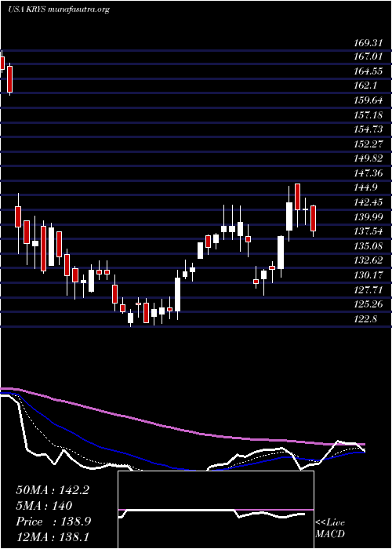392x549 pixels.
Task: Click the 162.1 price axis label
Action: 365,85
